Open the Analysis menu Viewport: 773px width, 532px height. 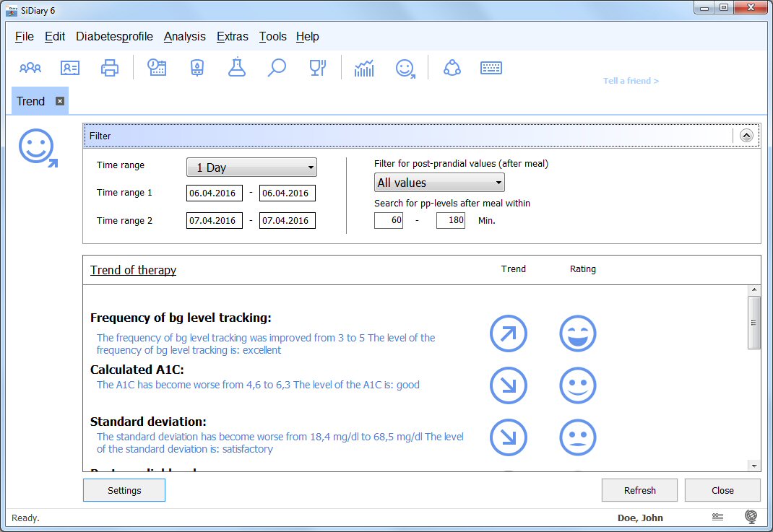click(x=184, y=37)
